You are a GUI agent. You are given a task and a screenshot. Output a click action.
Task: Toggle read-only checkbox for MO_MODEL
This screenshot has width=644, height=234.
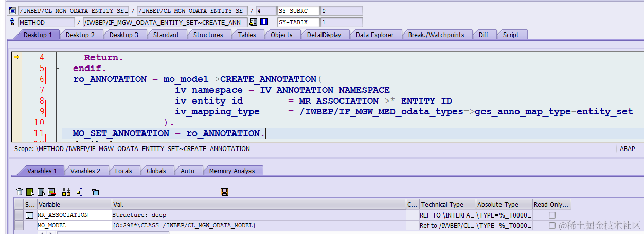point(552,225)
